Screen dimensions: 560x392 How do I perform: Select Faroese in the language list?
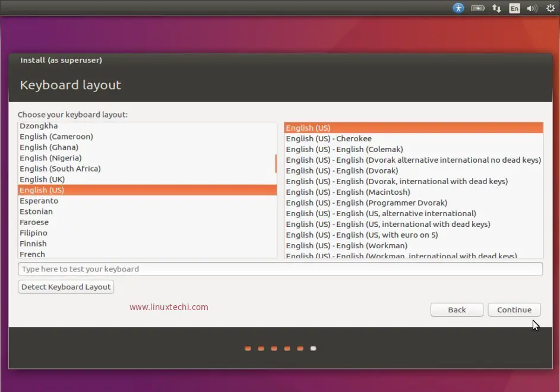[147, 222]
